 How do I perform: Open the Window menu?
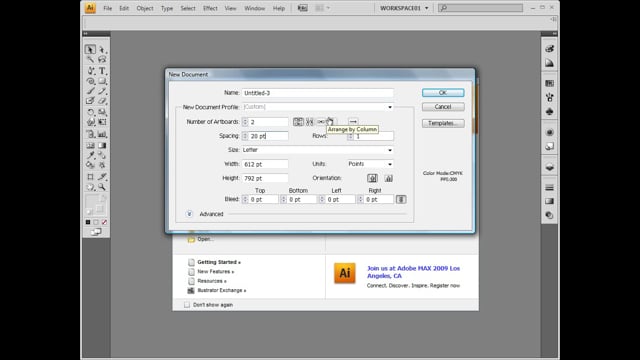(254, 8)
